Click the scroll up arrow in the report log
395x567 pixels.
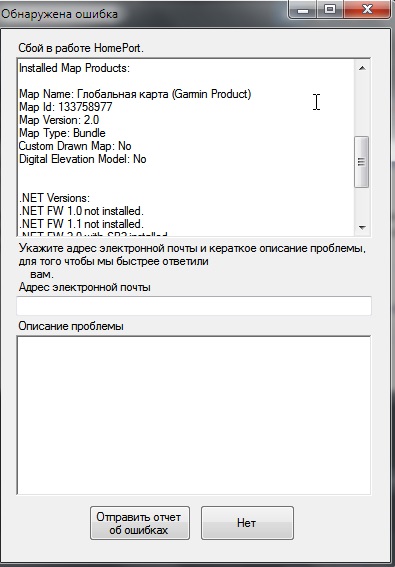tap(362, 68)
